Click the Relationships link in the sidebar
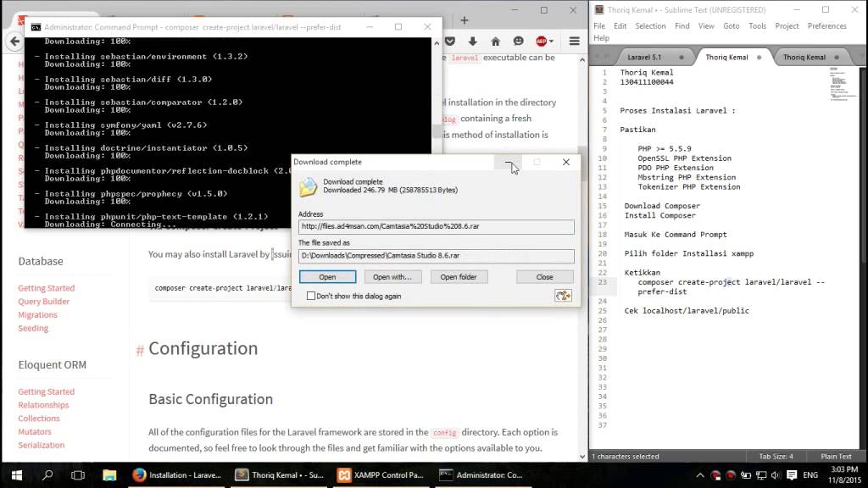Image resolution: width=868 pixels, height=488 pixels. pos(43,405)
